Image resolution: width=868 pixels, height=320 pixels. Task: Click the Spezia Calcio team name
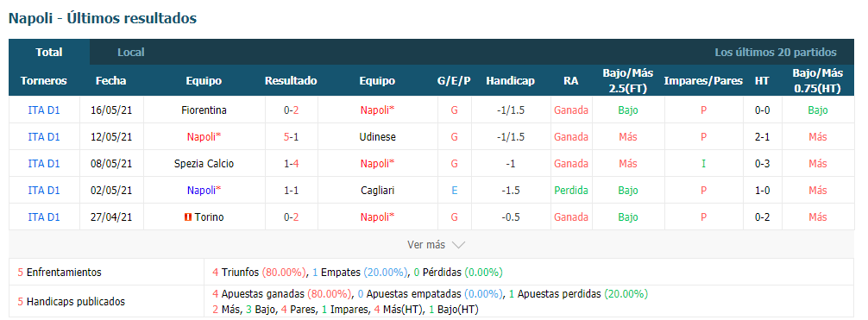click(204, 164)
